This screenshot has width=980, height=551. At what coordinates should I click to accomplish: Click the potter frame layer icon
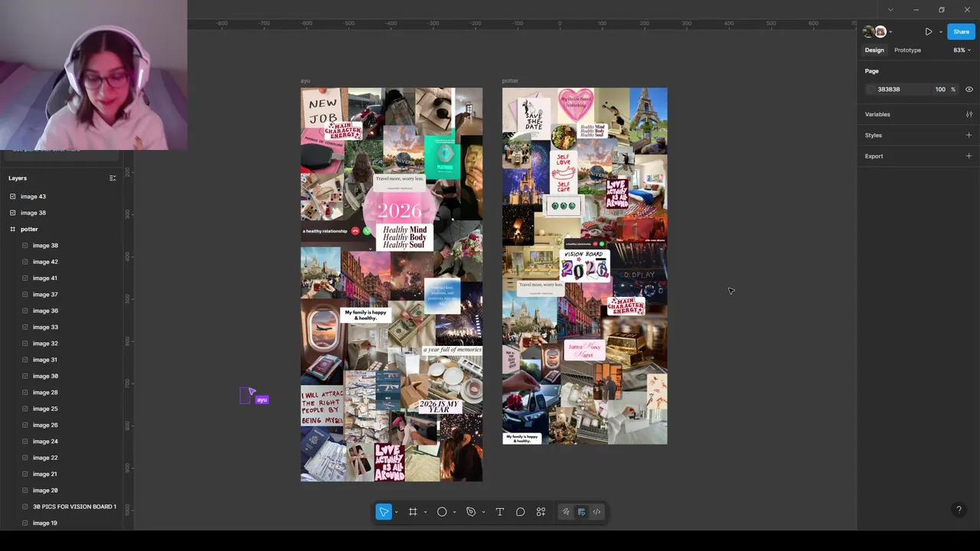[12, 229]
